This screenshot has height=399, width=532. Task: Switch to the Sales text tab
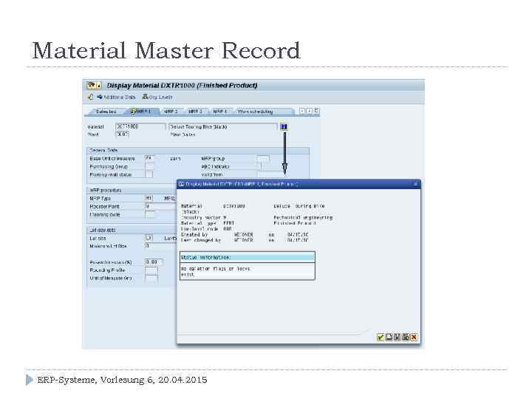pos(106,112)
